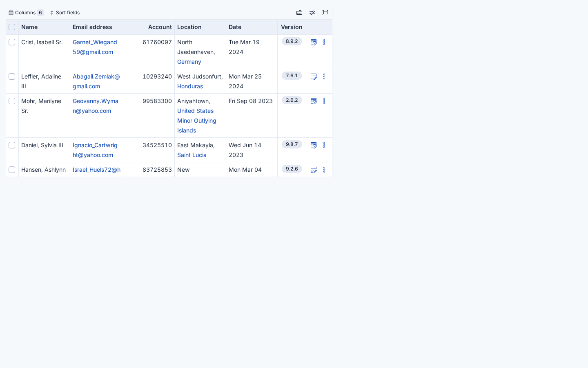
Task: Sort by the Version column header
Action: pos(292,27)
